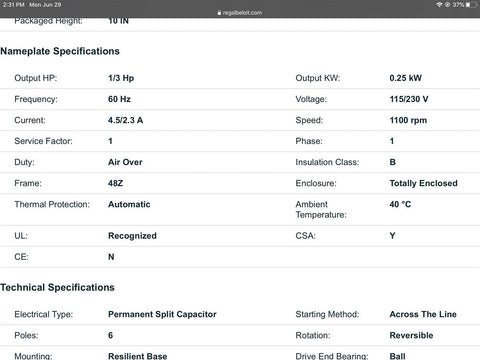Tap the Speed label

[x=309, y=120]
